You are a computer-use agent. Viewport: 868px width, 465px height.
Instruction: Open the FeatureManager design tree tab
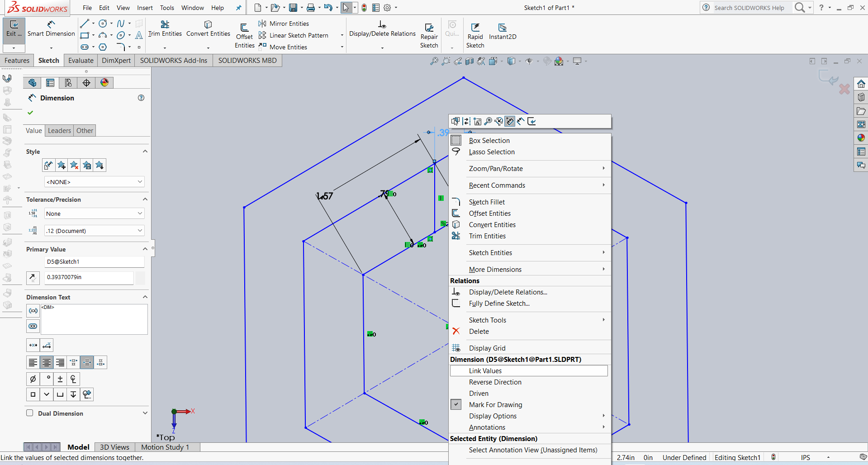tap(32, 83)
